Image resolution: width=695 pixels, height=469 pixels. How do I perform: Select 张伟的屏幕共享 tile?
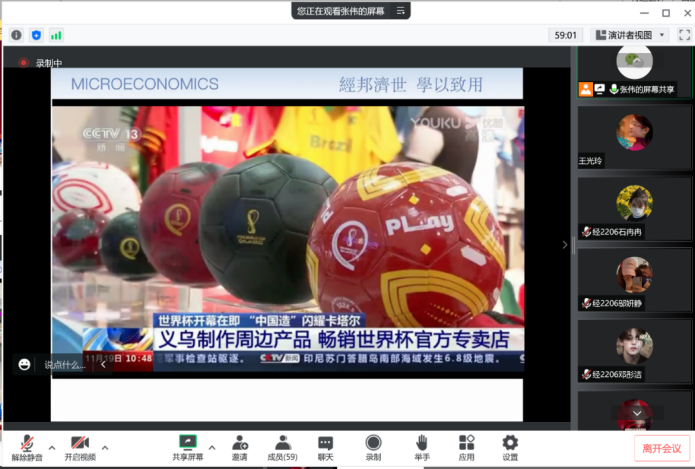(x=634, y=72)
